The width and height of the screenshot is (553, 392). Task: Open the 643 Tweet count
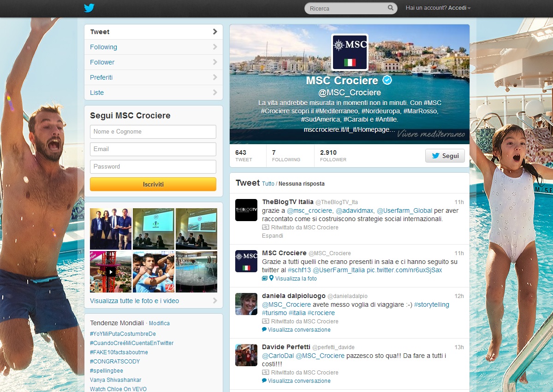(x=244, y=156)
